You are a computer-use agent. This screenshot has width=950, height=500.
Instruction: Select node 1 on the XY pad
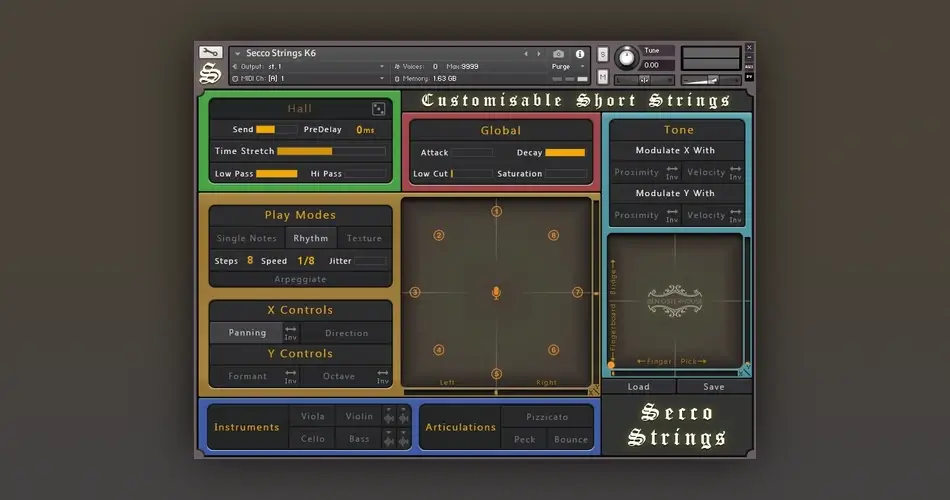point(496,212)
